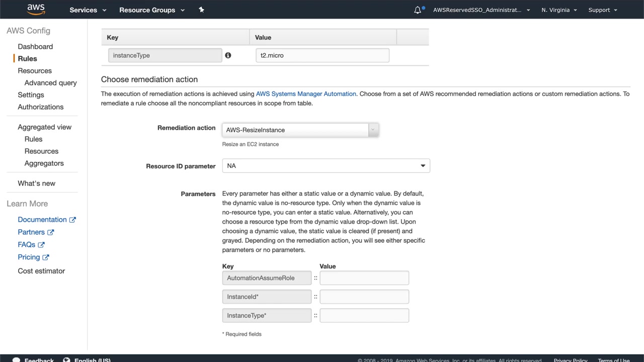Go to Dashboard in the sidebar

[x=35, y=47]
